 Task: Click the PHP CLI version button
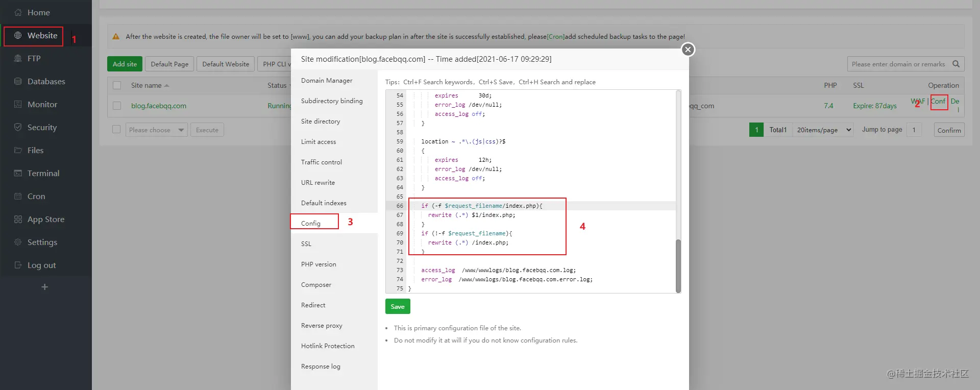[275, 64]
